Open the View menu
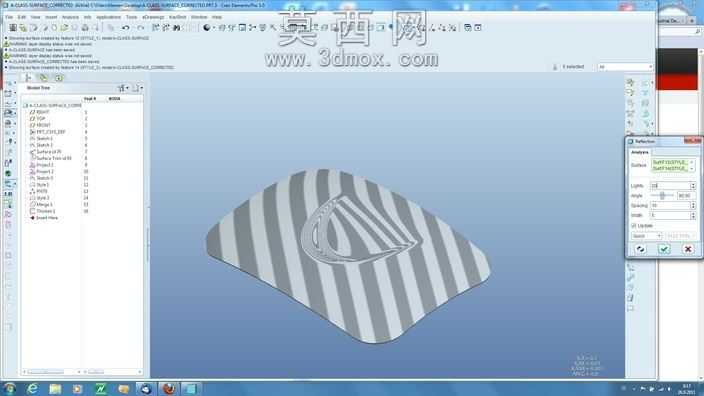Screen dimensions: 704x396 click(35, 17)
